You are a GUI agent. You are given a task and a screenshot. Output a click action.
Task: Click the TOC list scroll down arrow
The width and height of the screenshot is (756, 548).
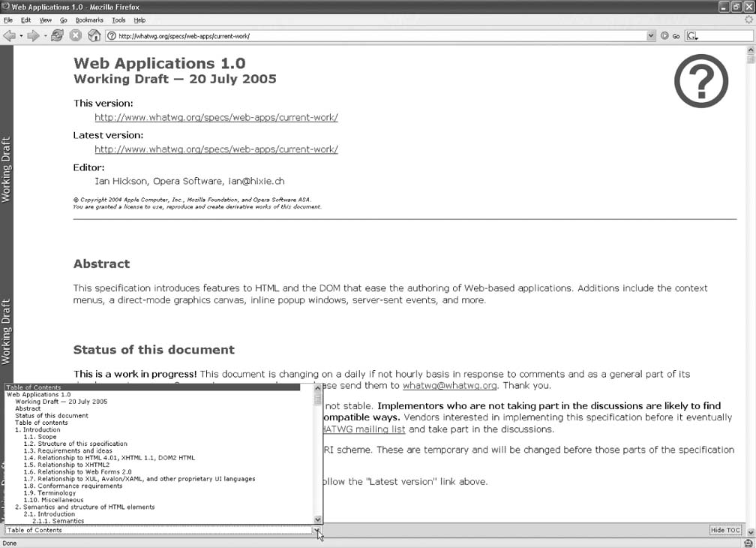[x=318, y=519]
